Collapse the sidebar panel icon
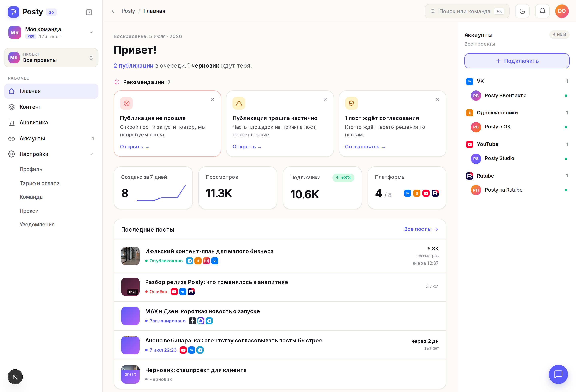Viewport: 576px width, 392px height. click(x=89, y=12)
